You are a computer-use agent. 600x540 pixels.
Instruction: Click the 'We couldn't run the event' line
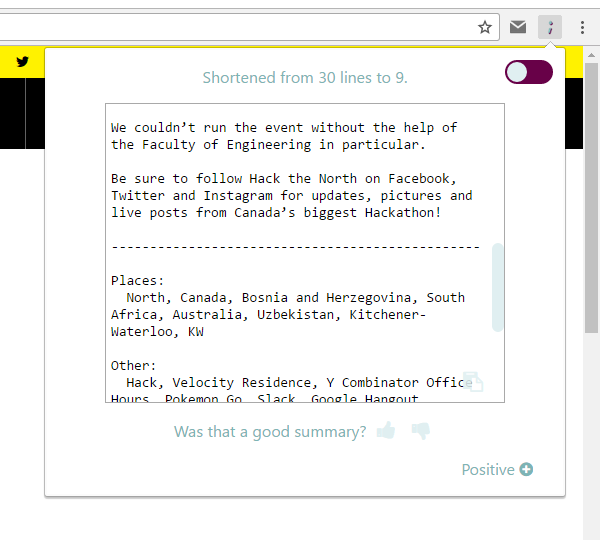point(284,127)
